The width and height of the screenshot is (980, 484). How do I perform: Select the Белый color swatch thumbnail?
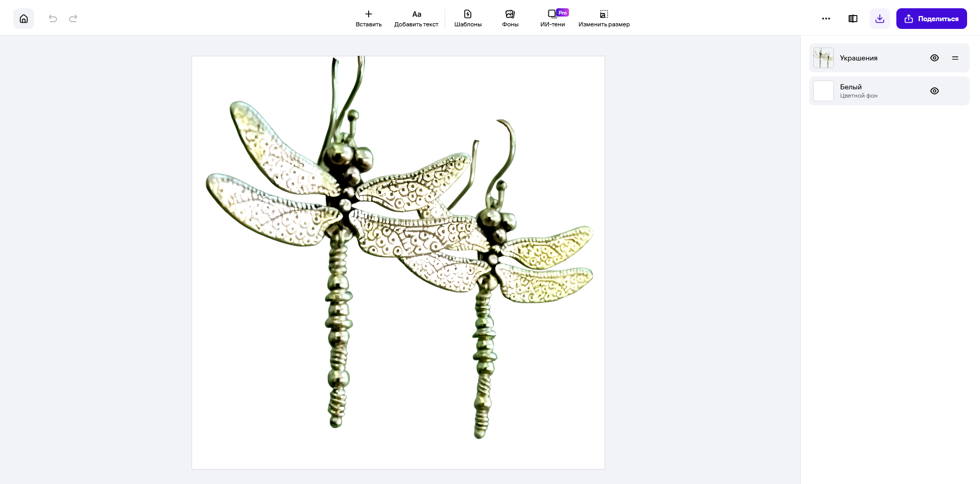tap(824, 91)
